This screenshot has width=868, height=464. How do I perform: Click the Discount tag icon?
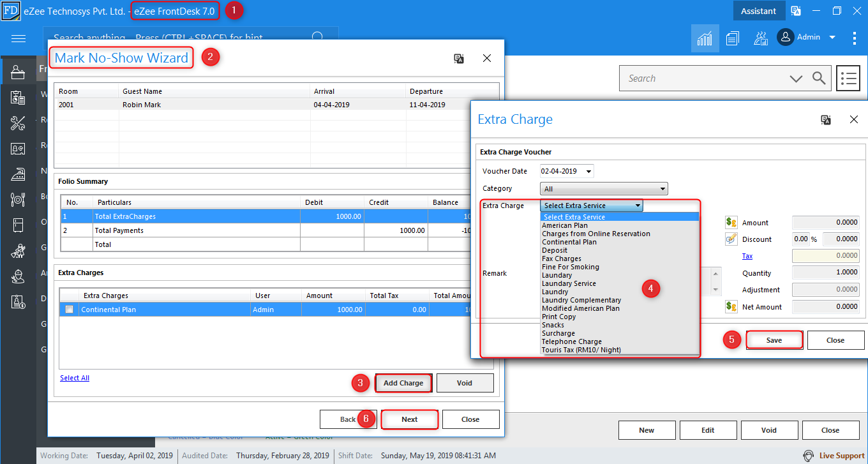[731, 239]
